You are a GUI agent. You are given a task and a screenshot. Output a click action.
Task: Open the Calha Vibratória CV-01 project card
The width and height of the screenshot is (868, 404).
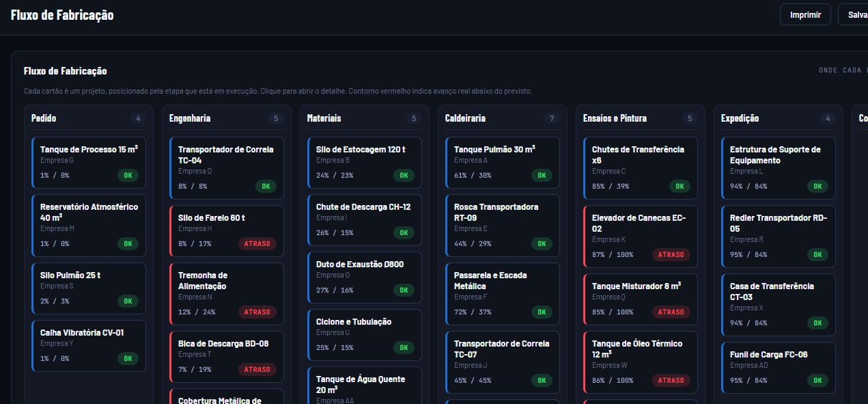(89, 346)
